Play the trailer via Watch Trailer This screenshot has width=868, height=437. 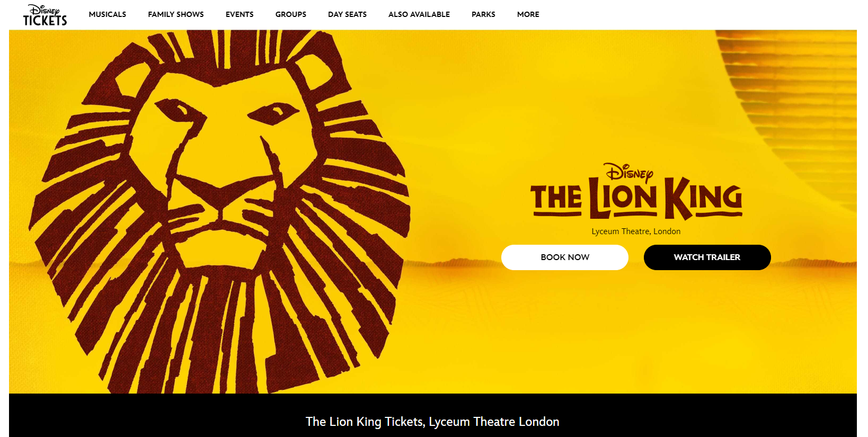click(707, 257)
